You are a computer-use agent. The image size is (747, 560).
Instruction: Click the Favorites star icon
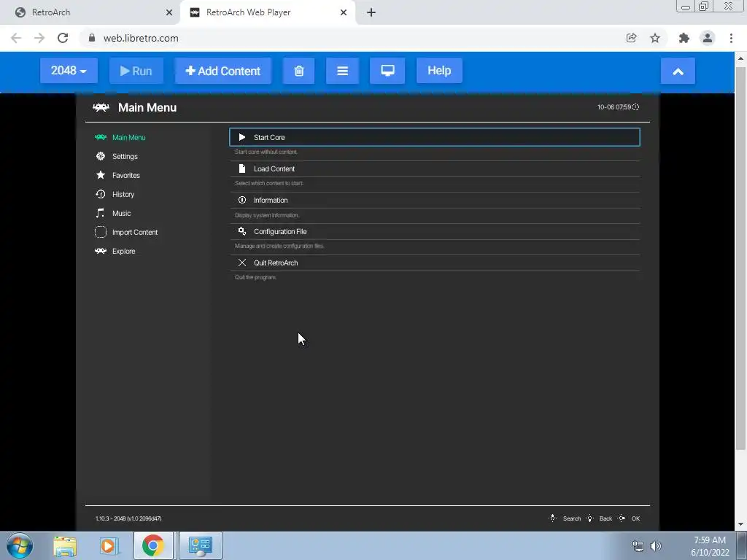point(101,175)
